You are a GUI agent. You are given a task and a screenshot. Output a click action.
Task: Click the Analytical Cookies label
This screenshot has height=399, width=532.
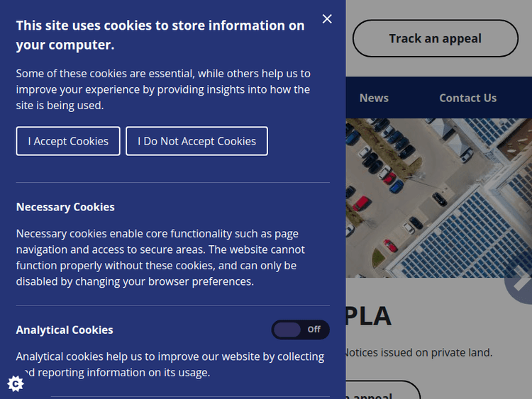point(65,330)
